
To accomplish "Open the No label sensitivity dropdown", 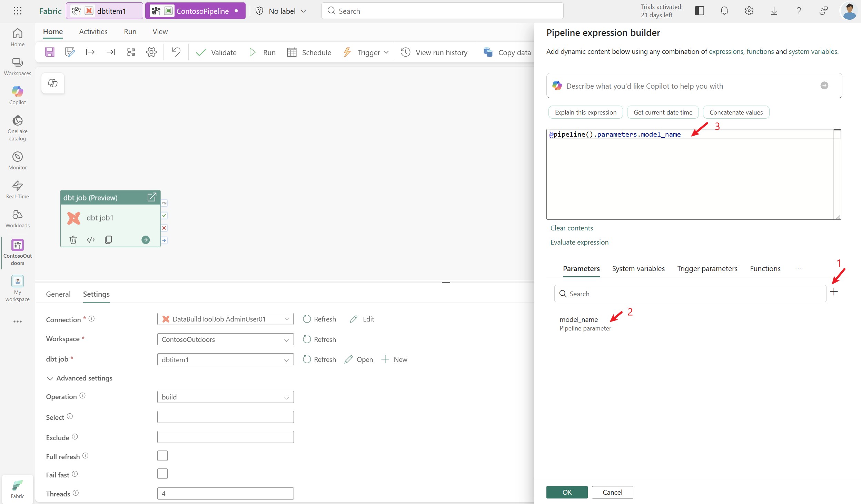I will 281,11.
